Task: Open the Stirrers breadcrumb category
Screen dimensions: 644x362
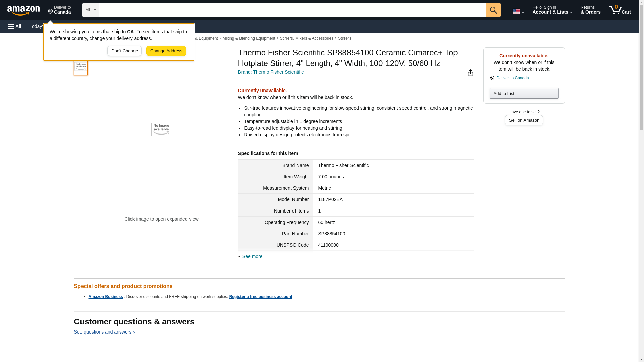Action: [x=344, y=38]
